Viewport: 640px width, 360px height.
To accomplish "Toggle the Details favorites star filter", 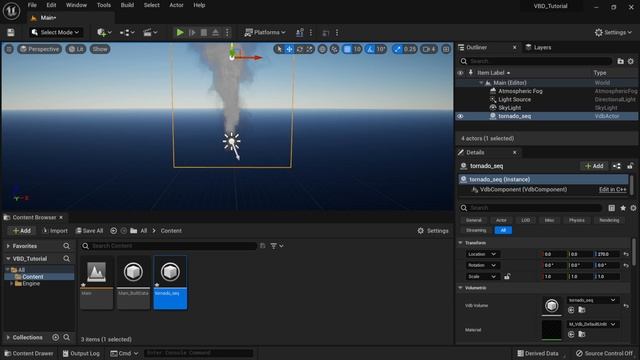I will [623, 208].
